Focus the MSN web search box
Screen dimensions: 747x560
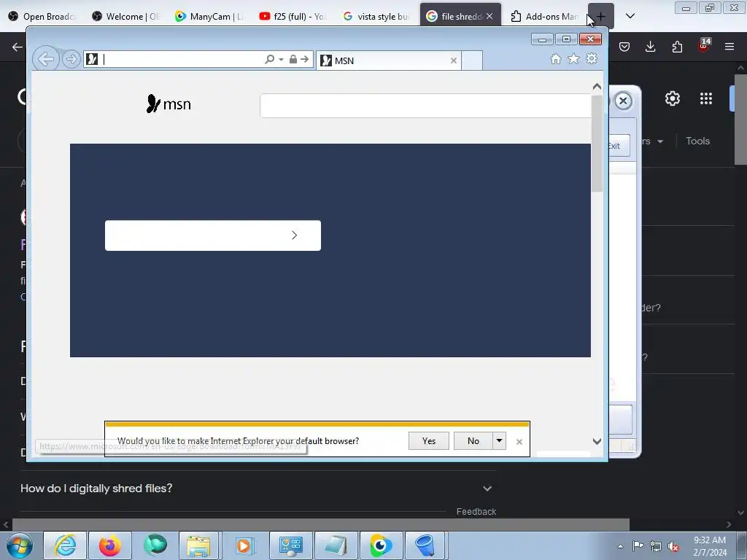tap(425, 106)
